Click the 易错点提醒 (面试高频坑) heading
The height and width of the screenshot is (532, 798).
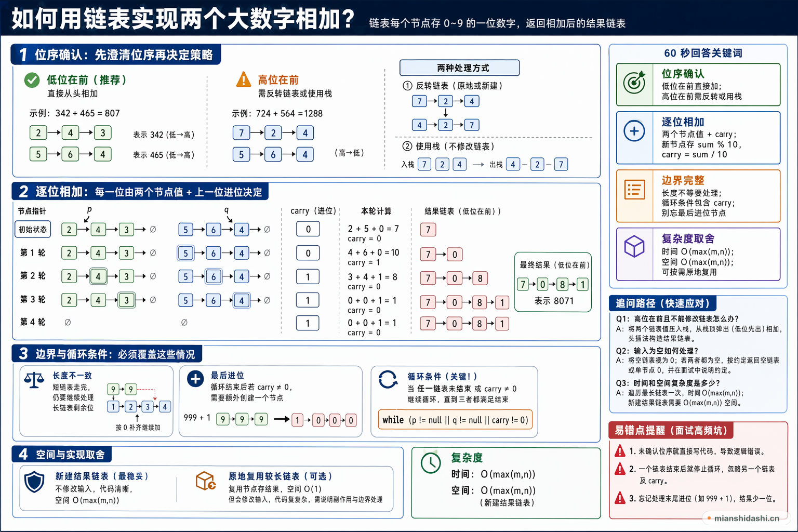coord(671,430)
